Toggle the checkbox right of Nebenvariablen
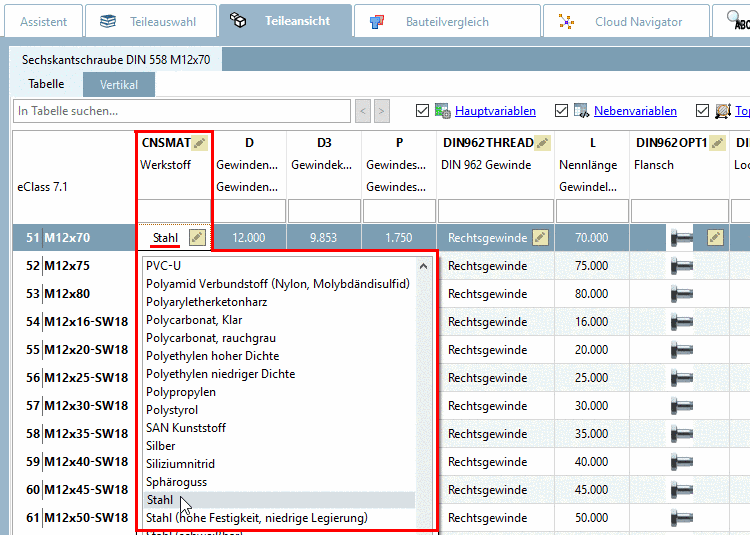The image size is (750, 535). click(x=702, y=110)
